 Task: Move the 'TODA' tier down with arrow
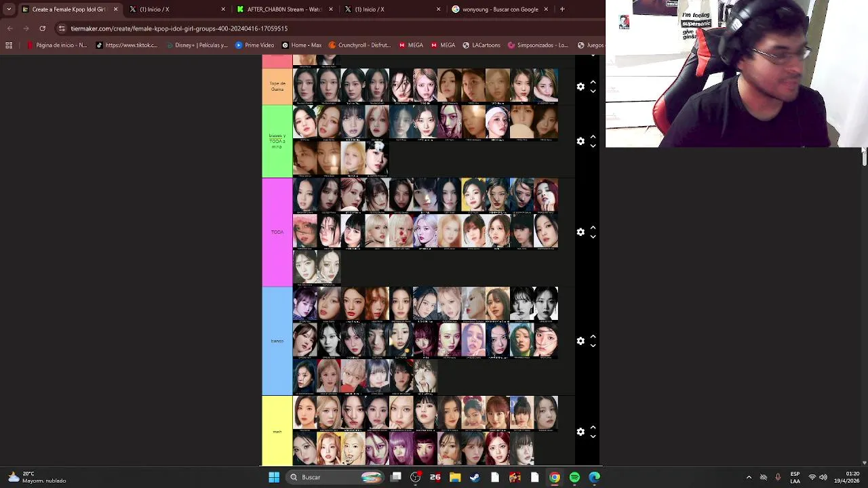[593, 237]
